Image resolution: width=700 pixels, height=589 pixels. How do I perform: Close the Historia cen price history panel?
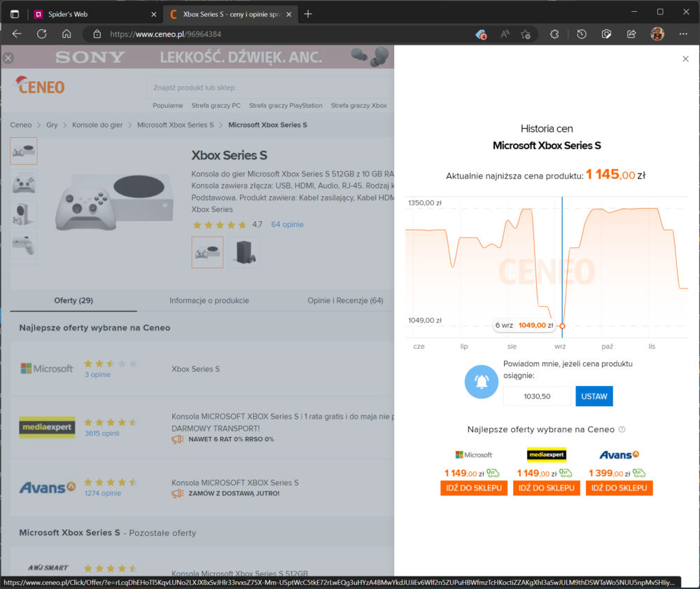[686, 59]
